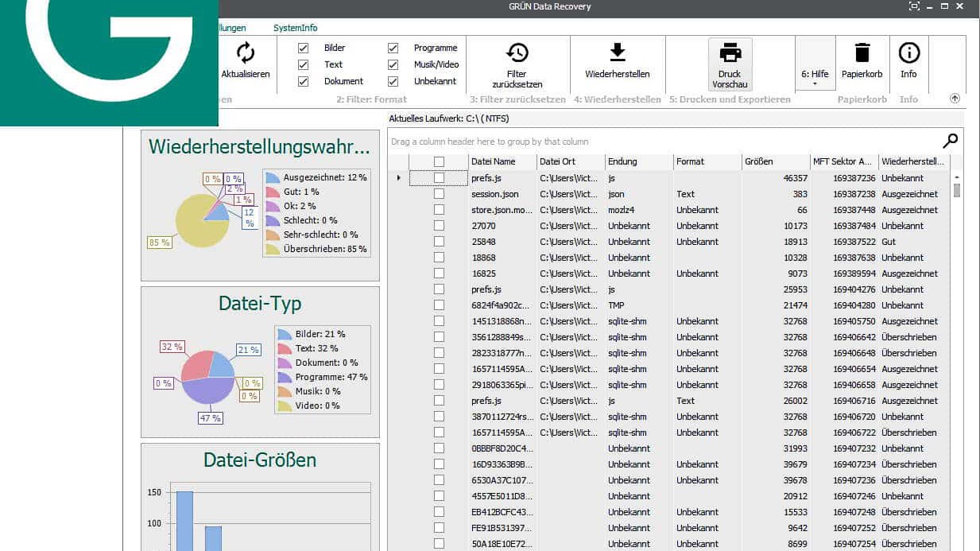Screen dimensions: 980x551
Task: Select file name '16D93363B9B...'
Action: (502, 464)
